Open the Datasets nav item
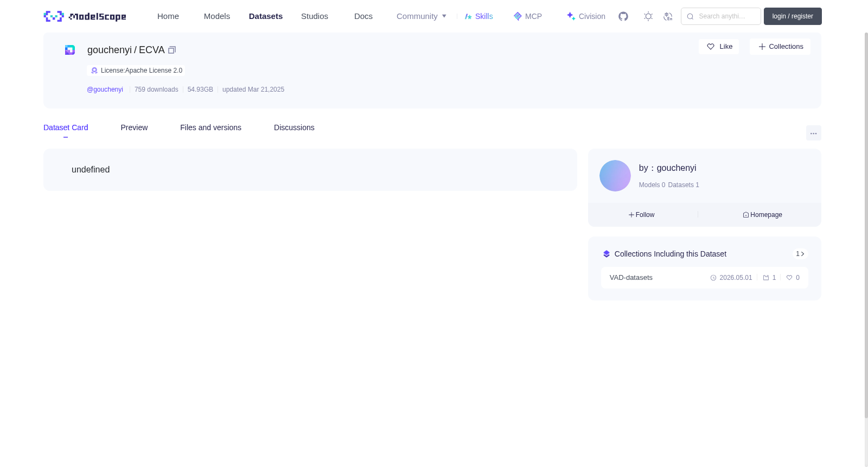This screenshot has height=467, width=868. pos(266,16)
